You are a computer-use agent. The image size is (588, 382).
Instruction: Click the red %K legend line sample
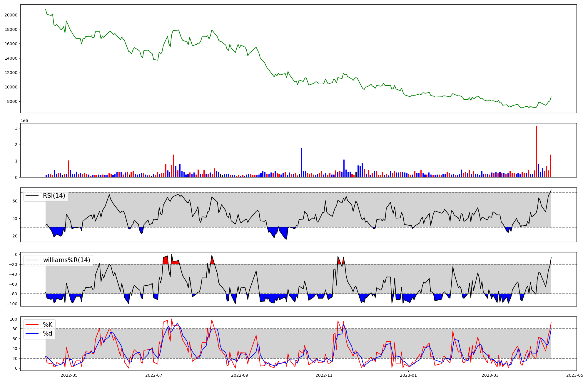32,324
